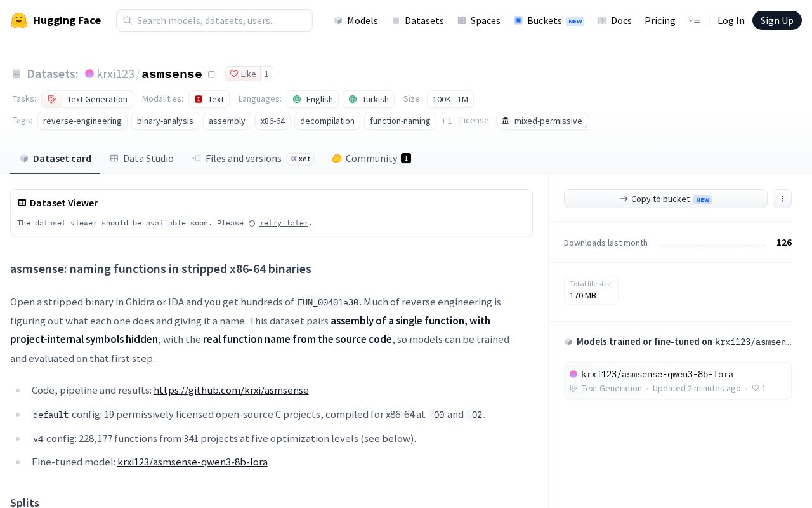Like the asmsense dataset
The image size is (812, 508).
click(243, 74)
